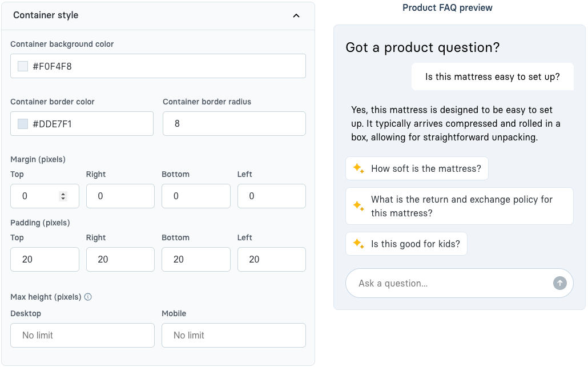The height and width of the screenshot is (367, 588).
Task: Click the 'Padding (pixels)' label
Action: (x=40, y=223)
